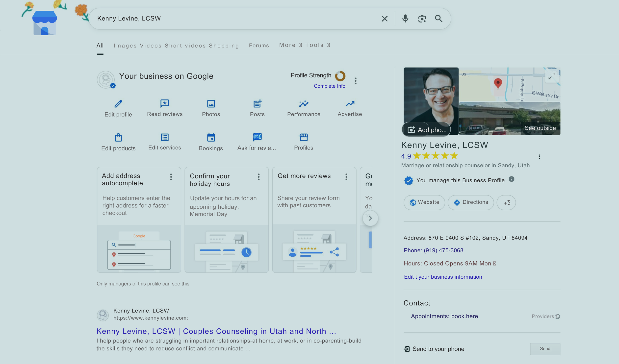Click the Send button

coord(545,349)
